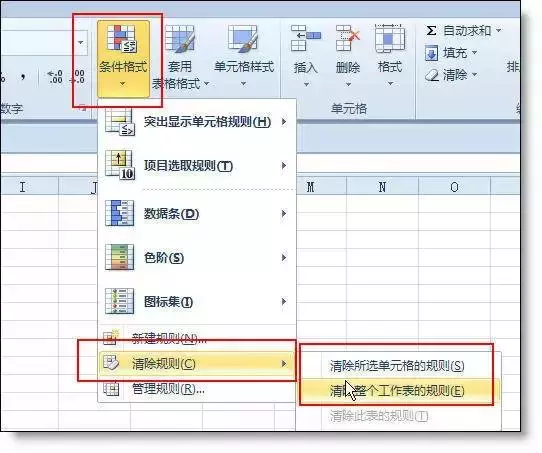The image size is (542, 453).
Task: Select column O header
Action: pos(454,187)
